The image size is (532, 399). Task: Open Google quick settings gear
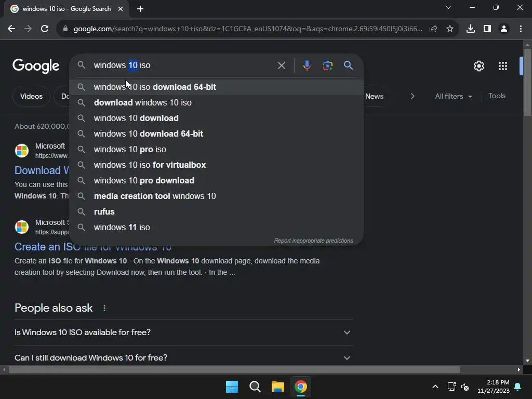(x=478, y=66)
